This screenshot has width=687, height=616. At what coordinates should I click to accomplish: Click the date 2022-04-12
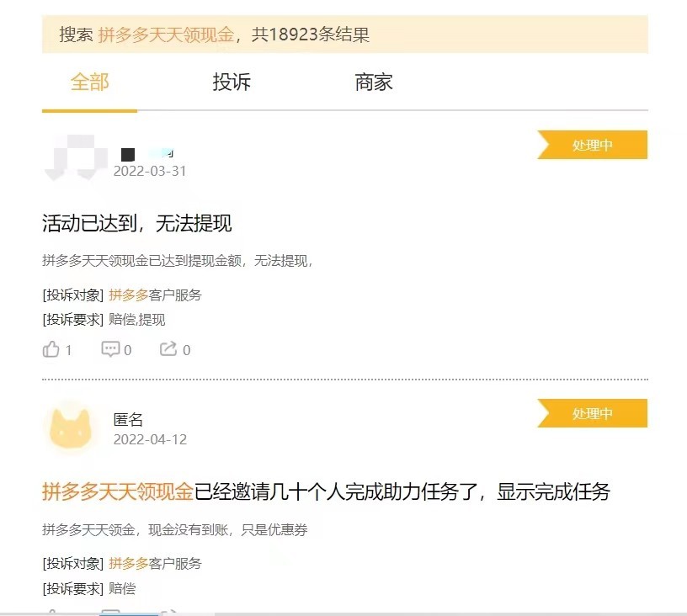point(150,439)
